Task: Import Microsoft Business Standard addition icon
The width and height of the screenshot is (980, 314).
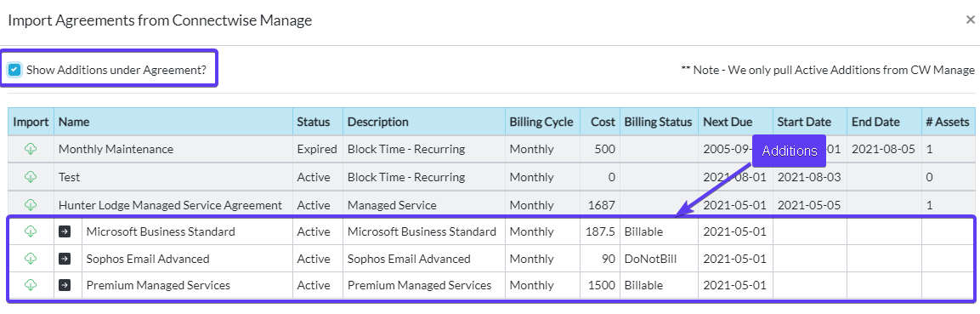Action: [31, 231]
